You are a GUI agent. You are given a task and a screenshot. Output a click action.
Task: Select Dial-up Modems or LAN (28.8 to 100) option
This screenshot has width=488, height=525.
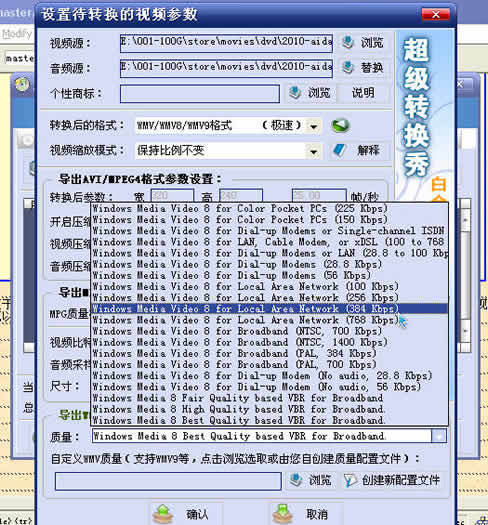point(270,253)
